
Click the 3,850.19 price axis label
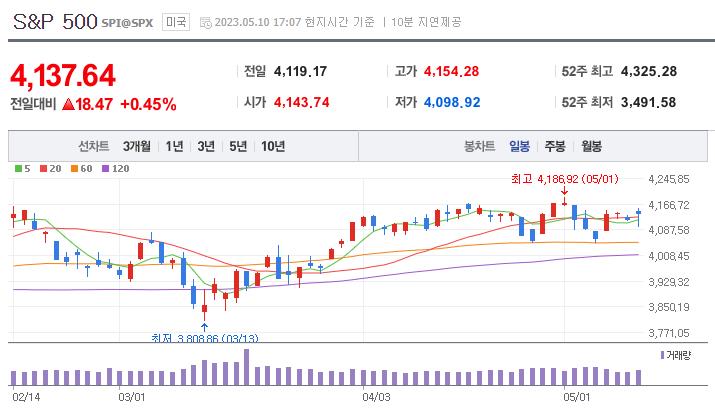click(x=669, y=307)
